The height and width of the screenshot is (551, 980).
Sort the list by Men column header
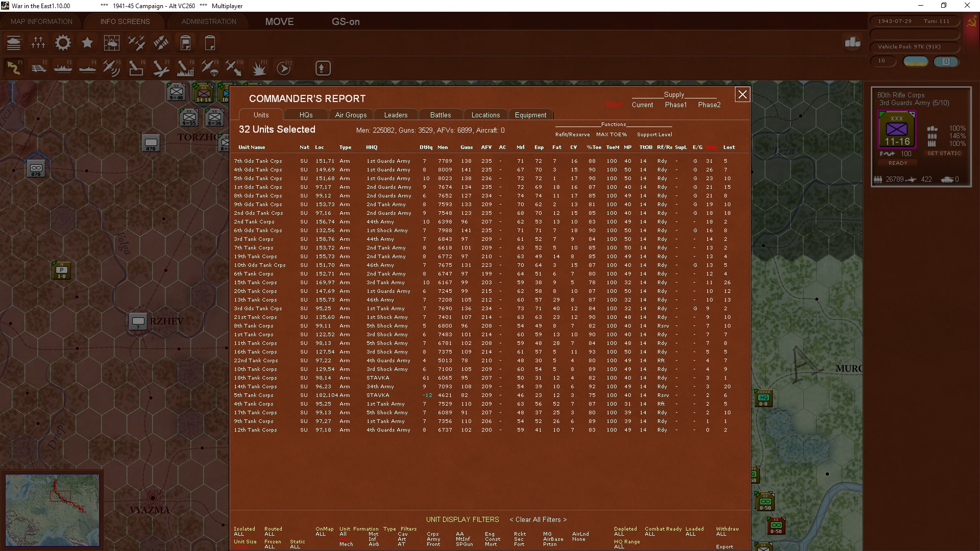point(443,147)
